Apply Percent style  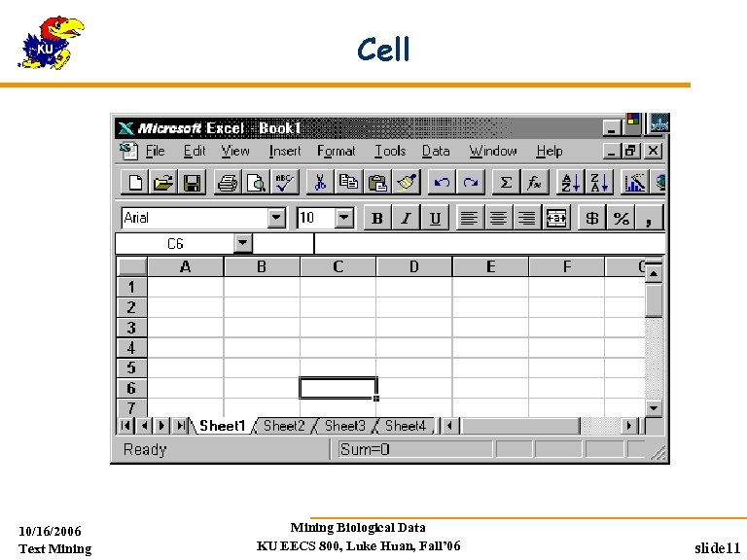(x=621, y=218)
